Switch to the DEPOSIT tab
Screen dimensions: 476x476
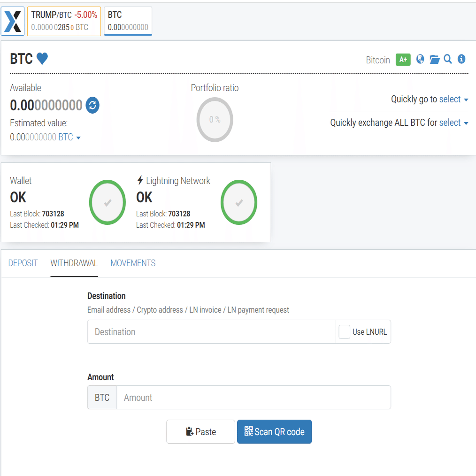(x=23, y=263)
